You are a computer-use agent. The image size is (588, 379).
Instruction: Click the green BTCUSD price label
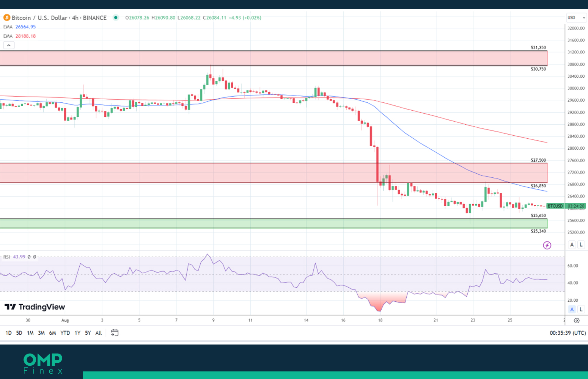[x=555, y=206]
